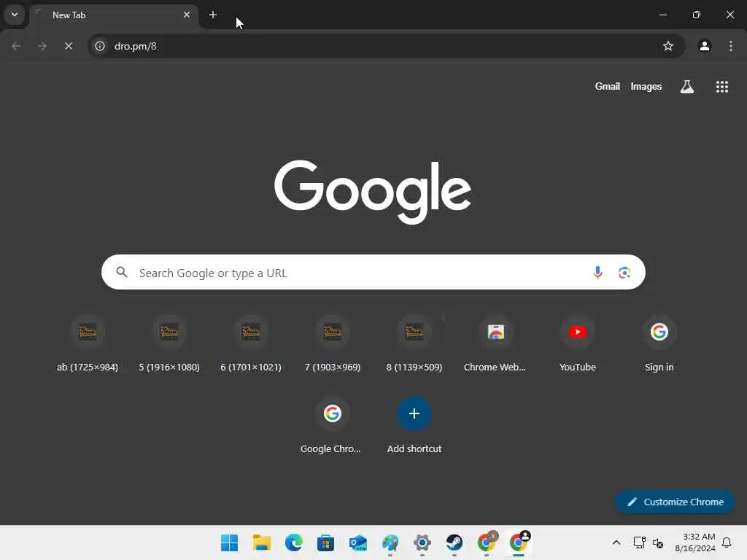Screen dimensions: 747x560
Task: Close the New Tab tab
Action: click(x=186, y=15)
